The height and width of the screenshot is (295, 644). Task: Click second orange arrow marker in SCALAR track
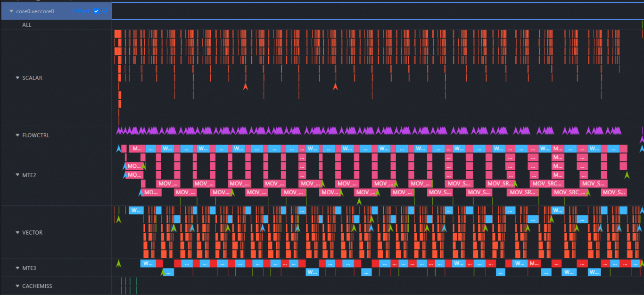(x=335, y=87)
